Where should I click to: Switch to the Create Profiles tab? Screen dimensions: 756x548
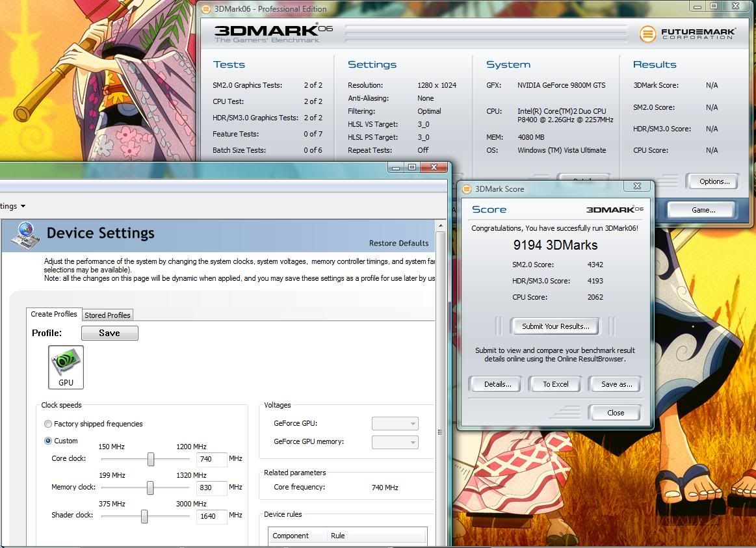[x=54, y=314]
